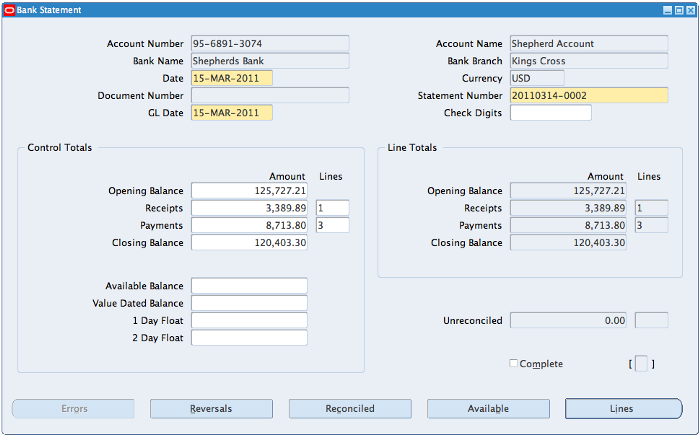Screen dimensions: 700x437
Task: Focus the Account Number field
Action: 270,44
